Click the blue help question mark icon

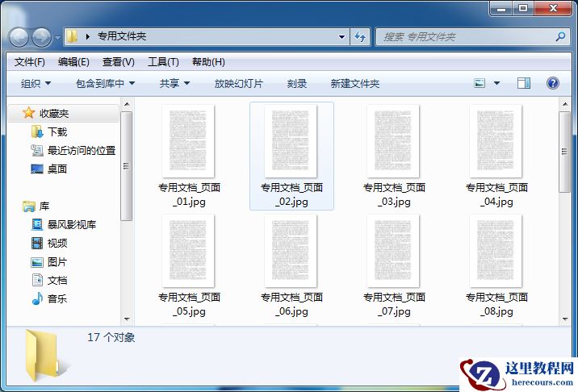[552, 83]
